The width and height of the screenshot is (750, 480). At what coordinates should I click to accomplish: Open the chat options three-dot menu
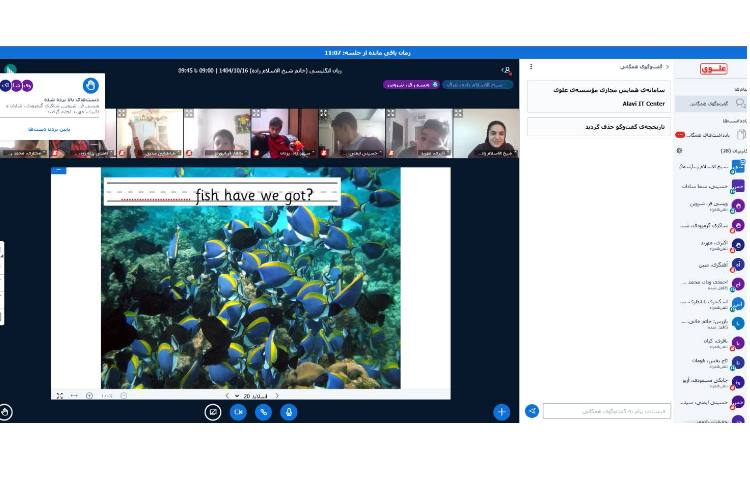(x=531, y=67)
